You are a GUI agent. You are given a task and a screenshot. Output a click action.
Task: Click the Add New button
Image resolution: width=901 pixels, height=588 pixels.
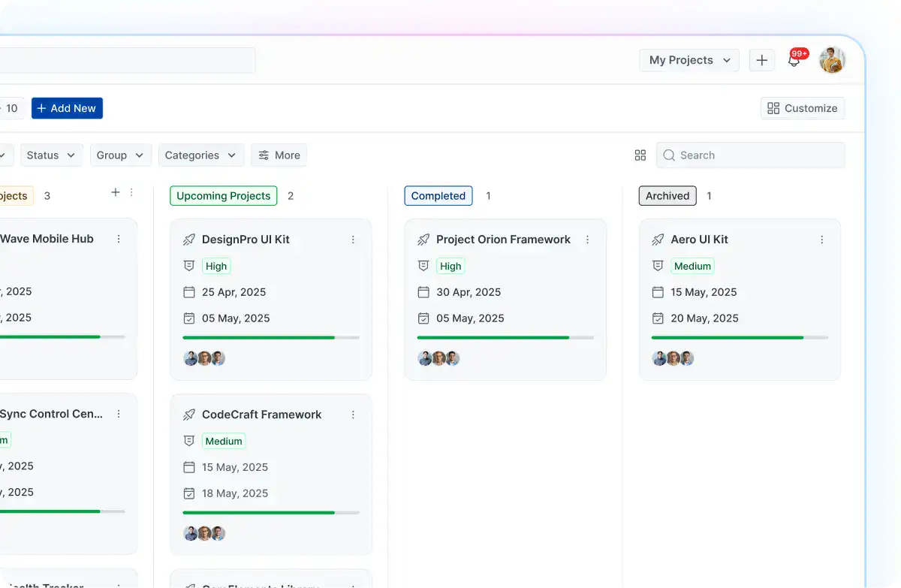click(67, 108)
